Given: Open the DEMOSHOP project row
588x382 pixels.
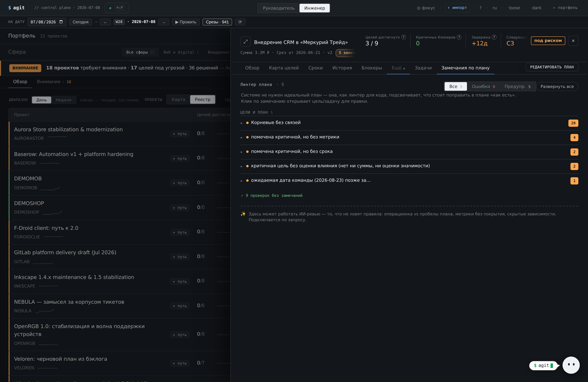Looking at the screenshot, I should 119,207.
